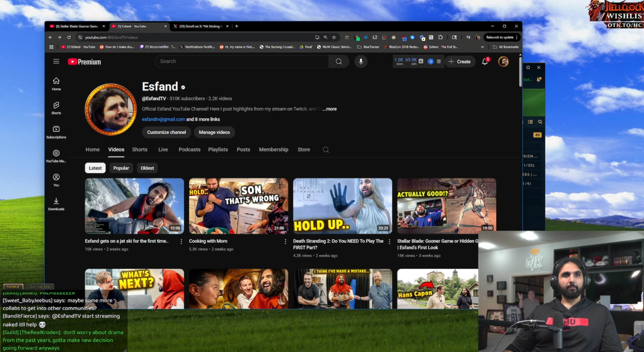Switch to the Posts tab
The image size is (644, 352).
[243, 150]
